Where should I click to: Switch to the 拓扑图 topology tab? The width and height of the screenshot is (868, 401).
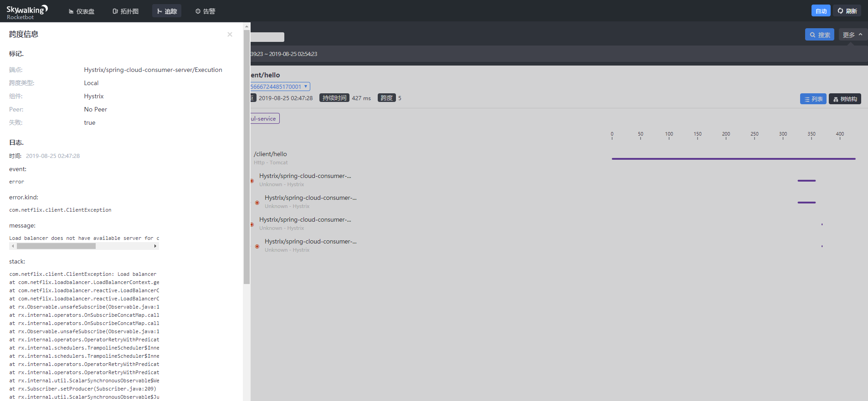click(x=125, y=11)
